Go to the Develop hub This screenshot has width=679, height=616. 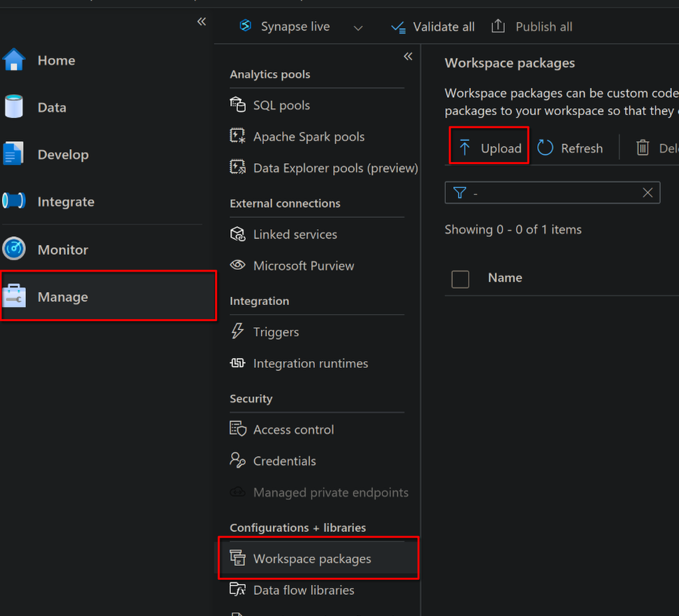[x=63, y=155]
